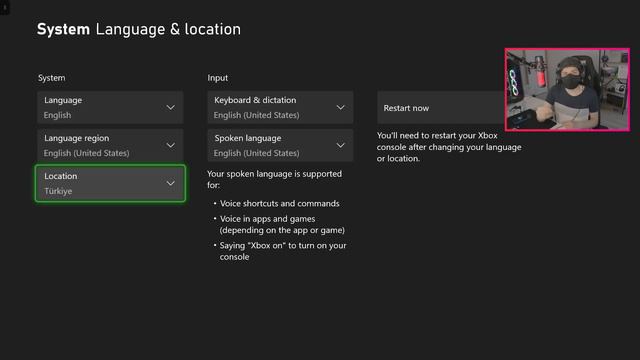
Task: Click the Voice shortcuts and commands bullet
Action: point(280,203)
